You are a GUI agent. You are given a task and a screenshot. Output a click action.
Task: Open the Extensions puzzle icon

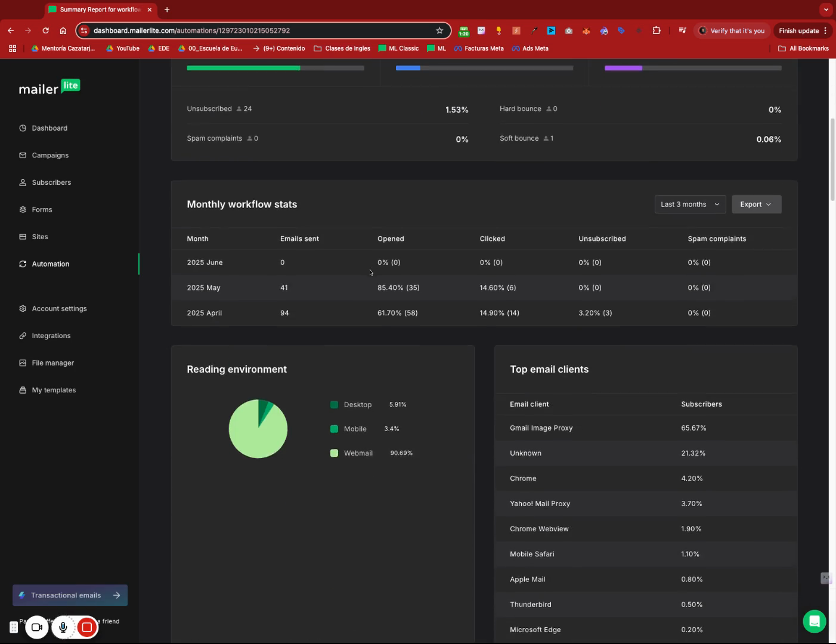657,30
